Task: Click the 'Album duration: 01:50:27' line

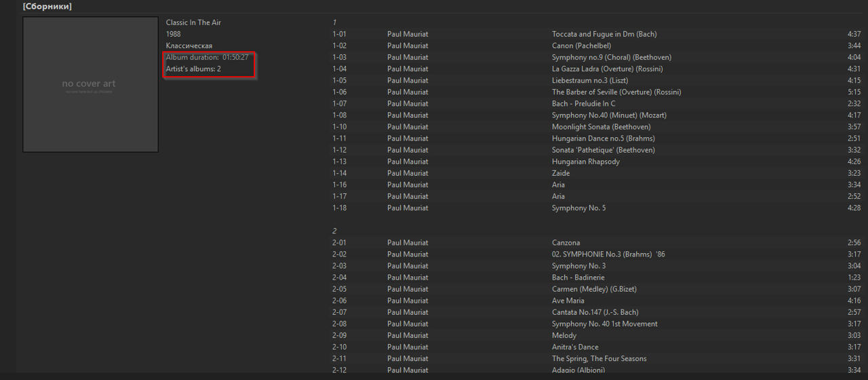Action: point(207,57)
